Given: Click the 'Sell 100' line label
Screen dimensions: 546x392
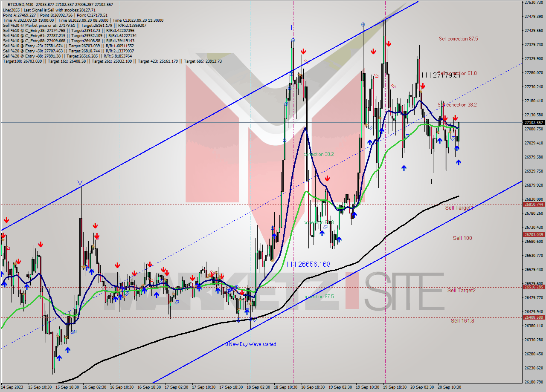Looking at the screenshot, I should pyautogui.click(x=462, y=238).
